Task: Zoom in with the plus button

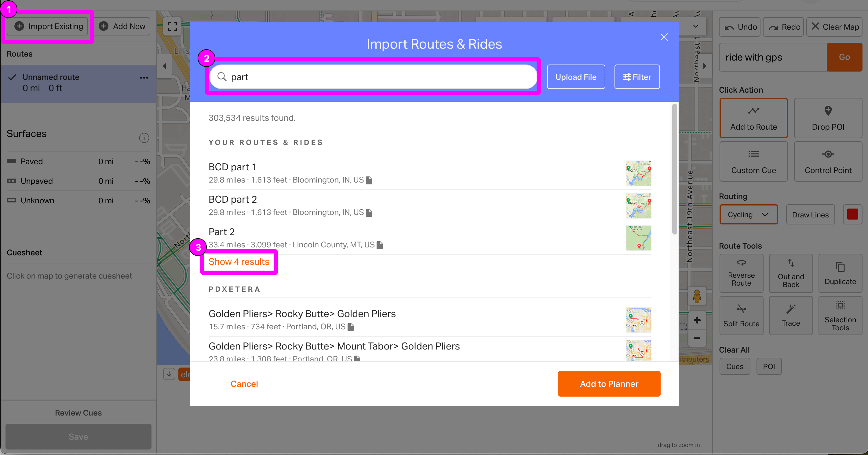Action: (x=697, y=320)
